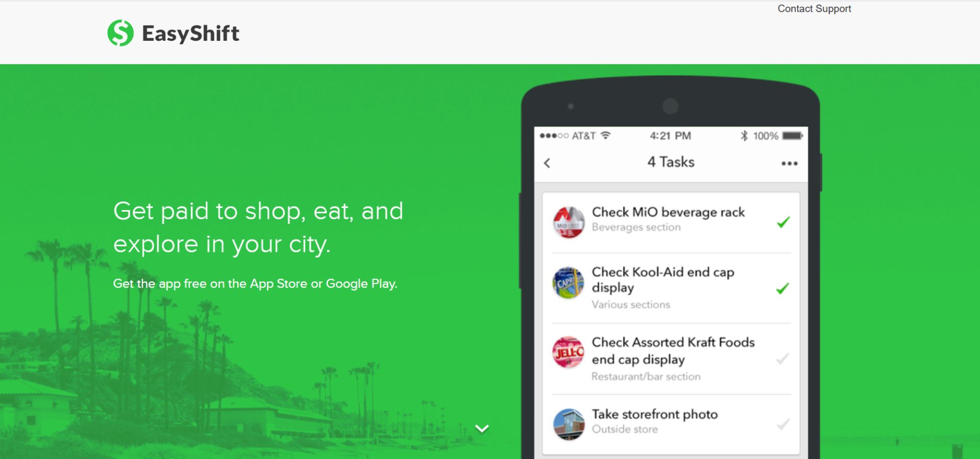Click the 'Restaurant/bar section' subtitle

click(x=646, y=376)
